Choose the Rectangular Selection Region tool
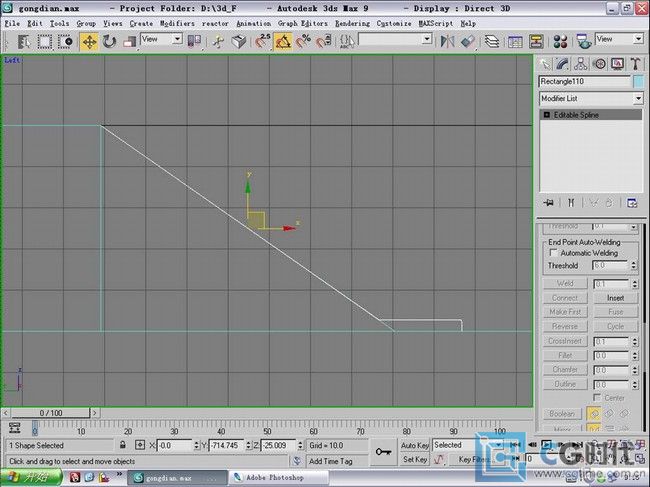 (x=45, y=41)
